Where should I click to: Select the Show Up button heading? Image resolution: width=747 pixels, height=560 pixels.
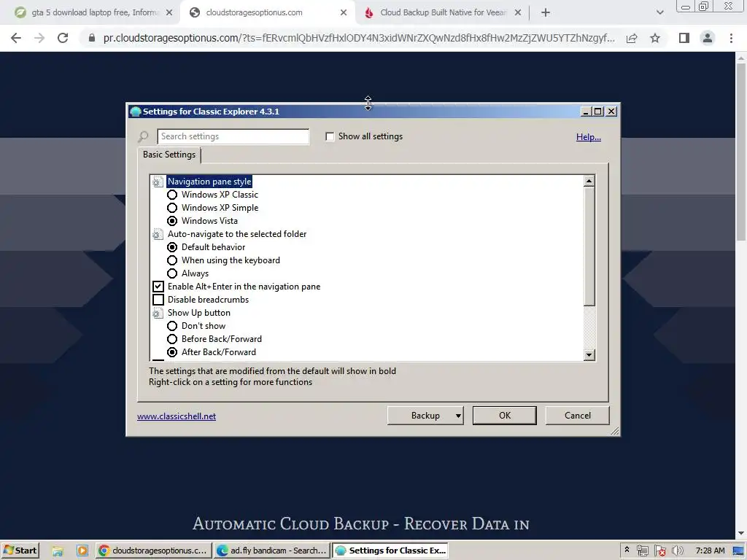coord(198,313)
